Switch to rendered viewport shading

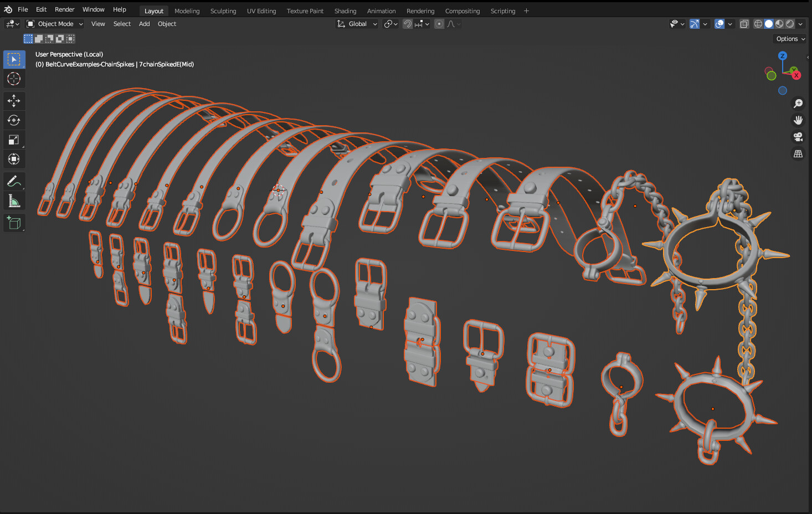pyautogui.click(x=790, y=24)
